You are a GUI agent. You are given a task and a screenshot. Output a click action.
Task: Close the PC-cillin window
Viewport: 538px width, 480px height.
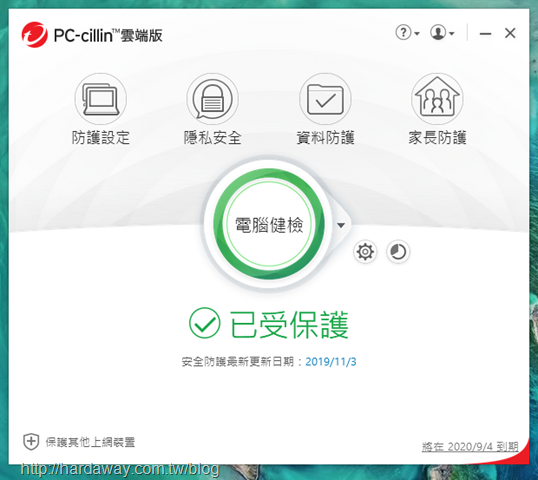(x=510, y=33)
